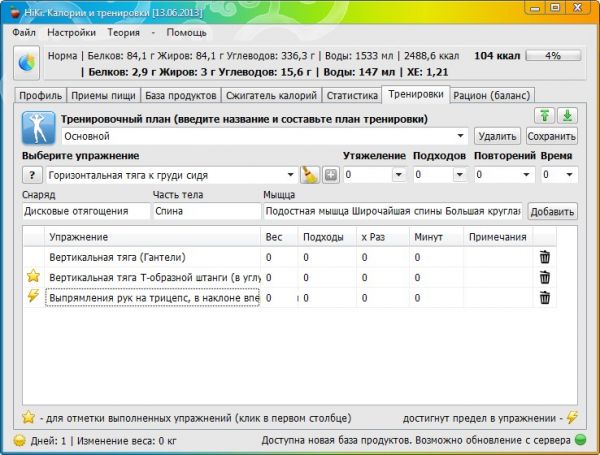Viewport: 600px width, 455px height.
Task: Click the lightning marker on Выпрямления рук row
Action: coord(33,296)
